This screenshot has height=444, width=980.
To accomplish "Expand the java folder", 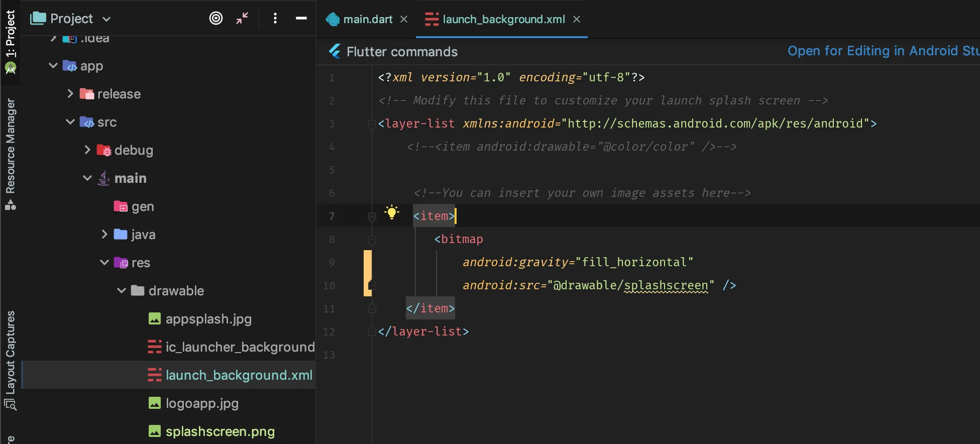I will click(104, 235).
